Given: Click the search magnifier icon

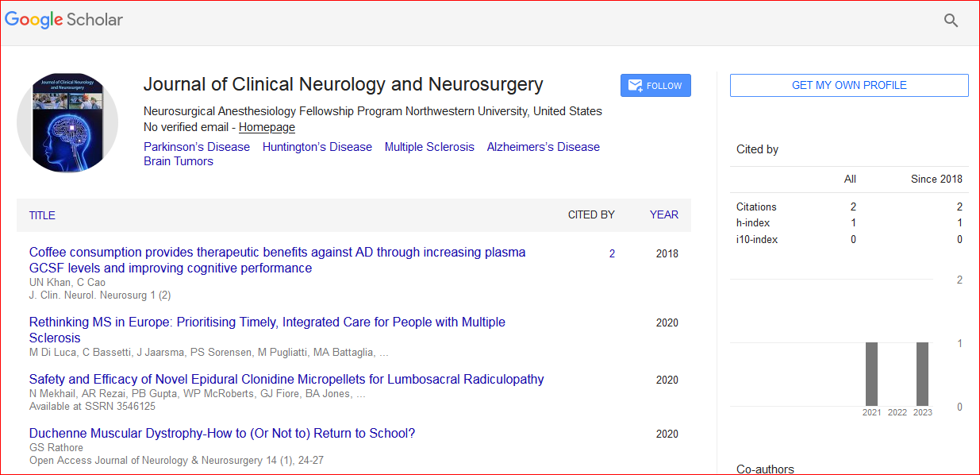Looking at the screenshot, I should [x=951, y=21].
